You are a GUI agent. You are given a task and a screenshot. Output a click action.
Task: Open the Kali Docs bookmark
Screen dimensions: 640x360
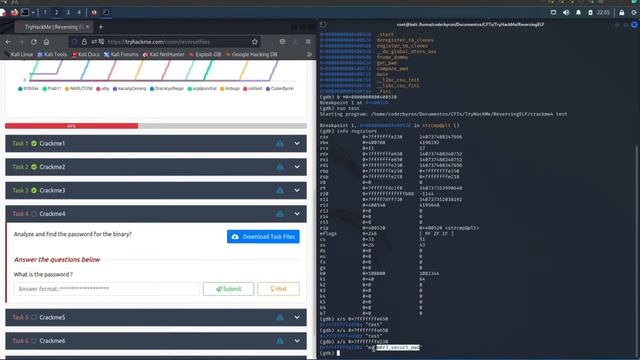tap(86, 54)
